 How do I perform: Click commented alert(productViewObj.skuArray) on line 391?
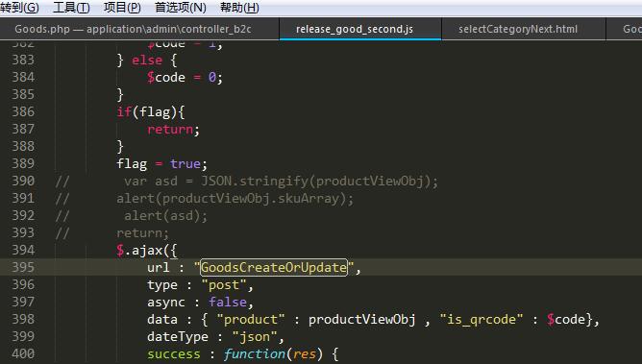(235, 199)
